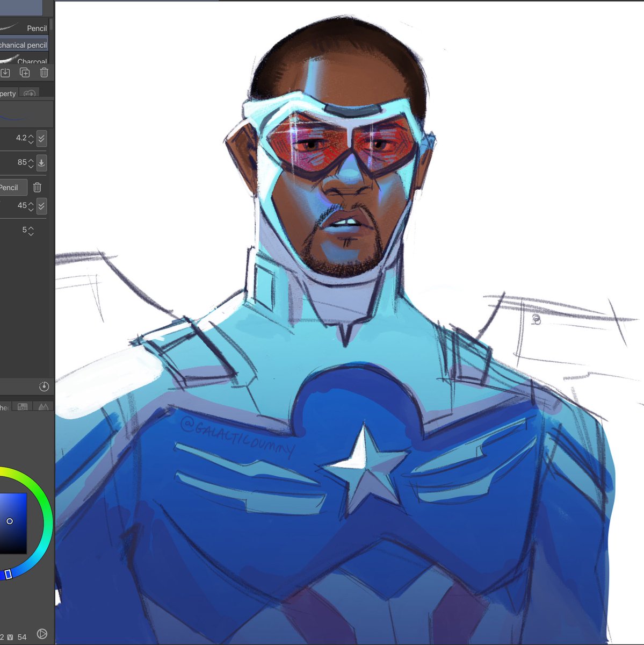The width and height of the screenshot is (644, 645).
Task: Open the gradient panel icon
Action: (43, 407)
